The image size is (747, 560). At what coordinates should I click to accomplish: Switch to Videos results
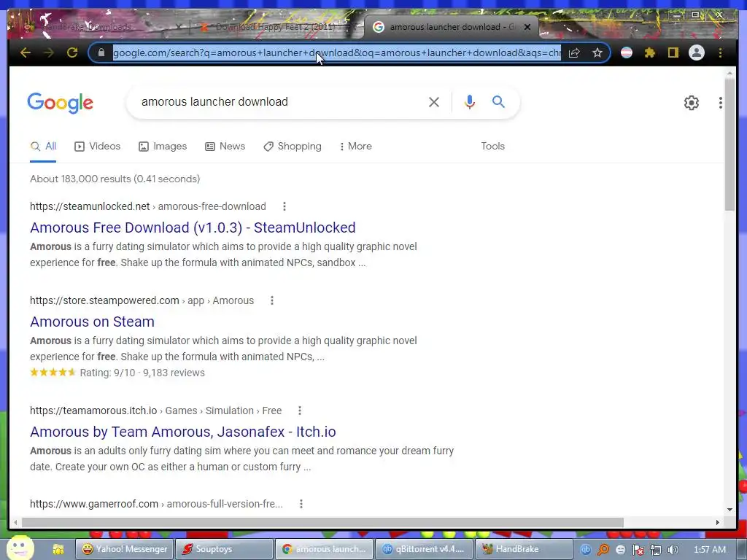coord(98,146)
